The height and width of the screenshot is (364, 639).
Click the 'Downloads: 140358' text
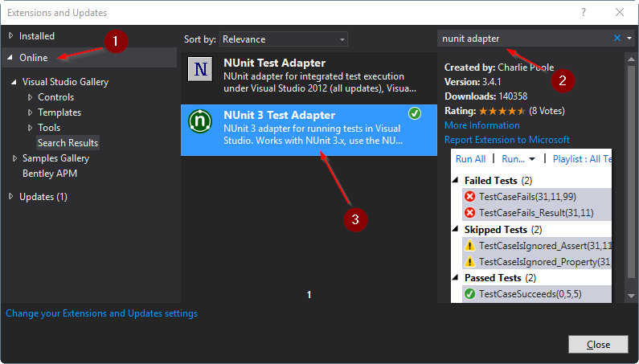(485, 96)
